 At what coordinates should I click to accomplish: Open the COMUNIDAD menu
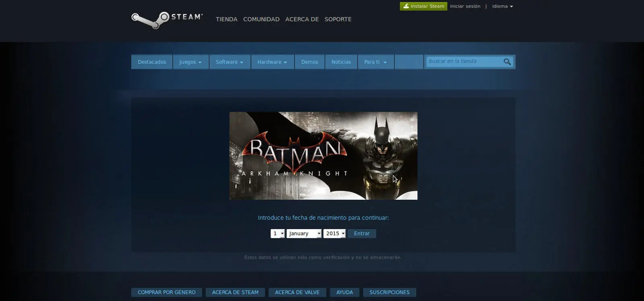coord(261,19)
